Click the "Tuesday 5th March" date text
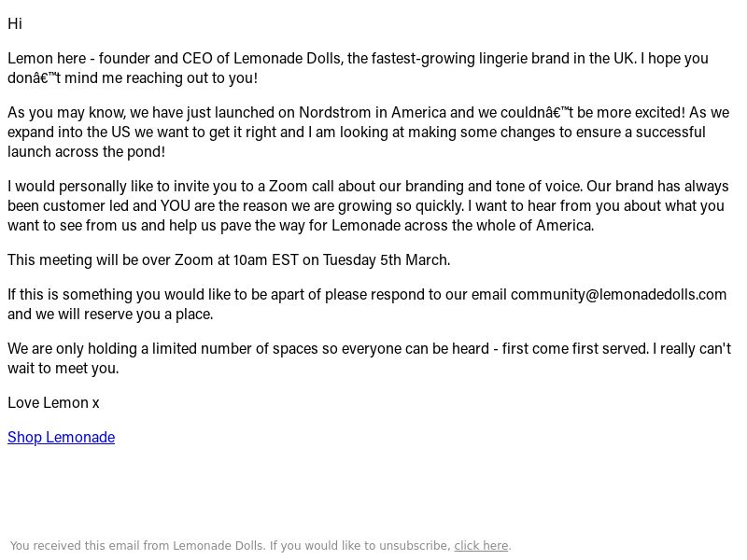The width and height of the screenshot is (747, 560). click(x=386, y=260)
